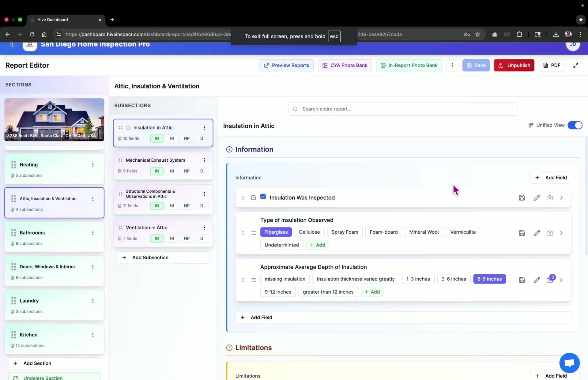Click the Unpublish button
The height and width of the screenshot is (380, 588).
tap(514, 65)
